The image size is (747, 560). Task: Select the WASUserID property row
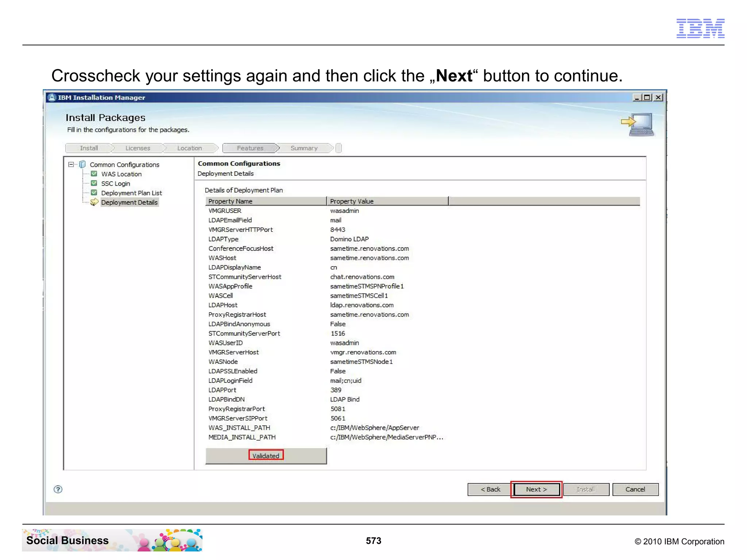coord(422,343)
